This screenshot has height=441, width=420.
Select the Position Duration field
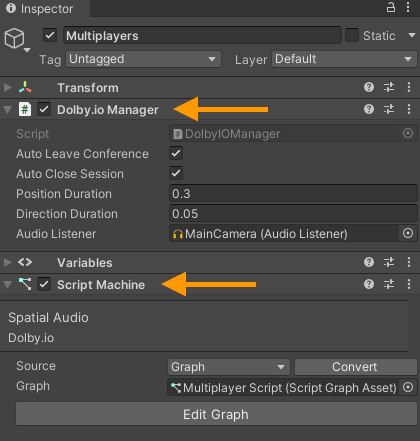click(293, 194)
